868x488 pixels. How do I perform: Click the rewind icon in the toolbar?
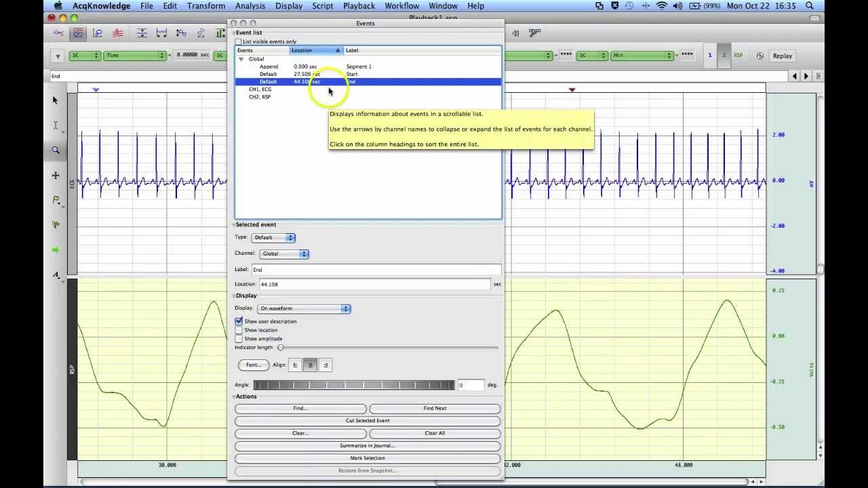(516, 33)
